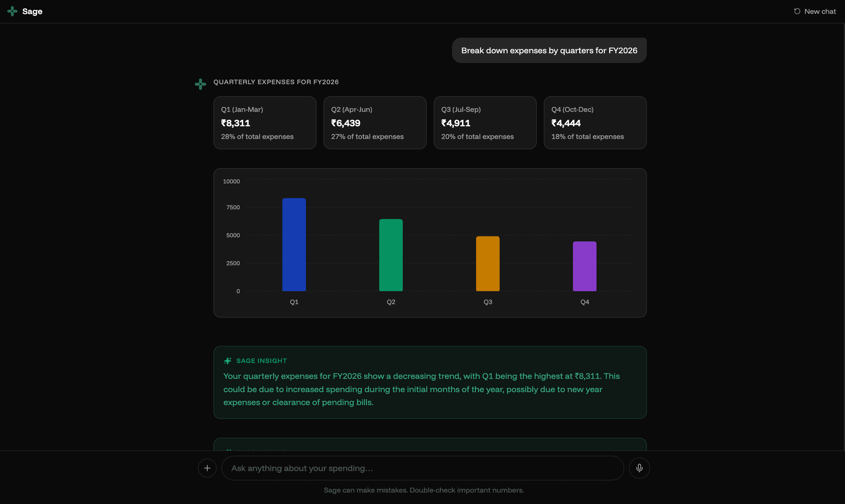Focus the ask anything about spending field

(x=422, y=468)
